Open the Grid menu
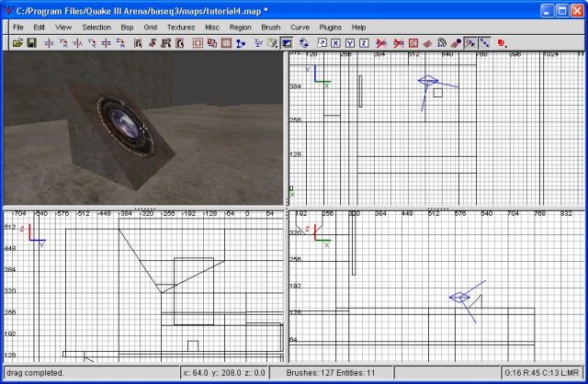Image resolution: width=588 pixels, height=384 pixels. pyautogui.click(x=151, y=28)
